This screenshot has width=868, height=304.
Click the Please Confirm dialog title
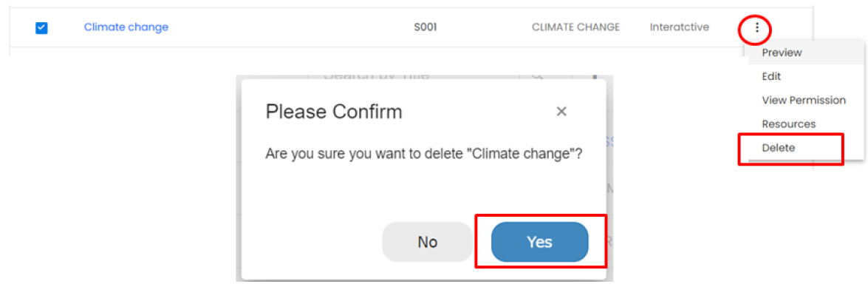[x=334, y=112]
